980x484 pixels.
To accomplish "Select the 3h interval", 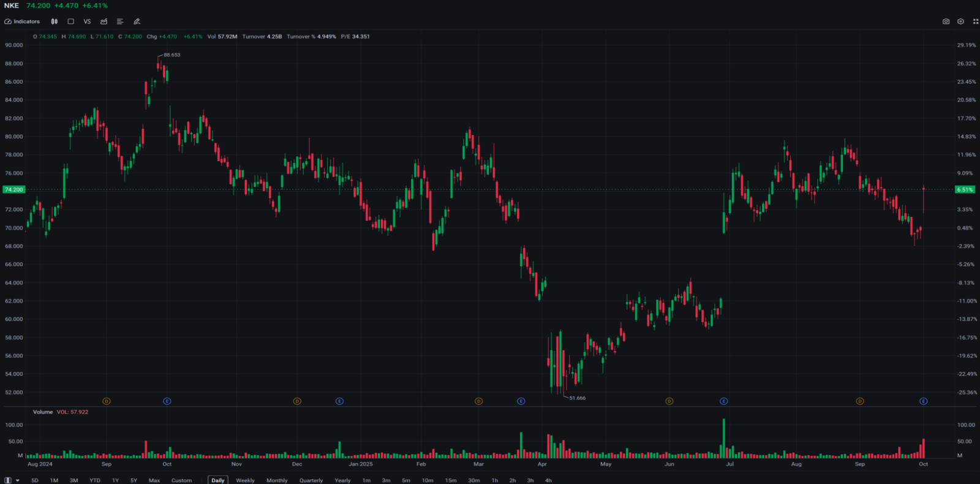I will click(x=530, y=480).
